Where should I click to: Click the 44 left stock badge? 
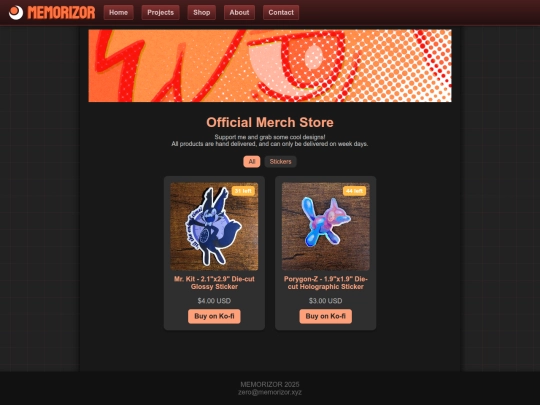pos(354,191)
